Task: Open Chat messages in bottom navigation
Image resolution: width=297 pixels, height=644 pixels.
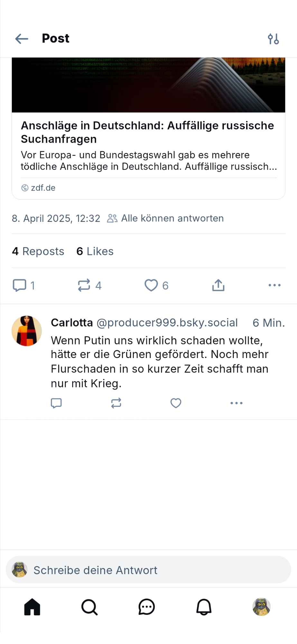Action: click(x=147, y=607)
